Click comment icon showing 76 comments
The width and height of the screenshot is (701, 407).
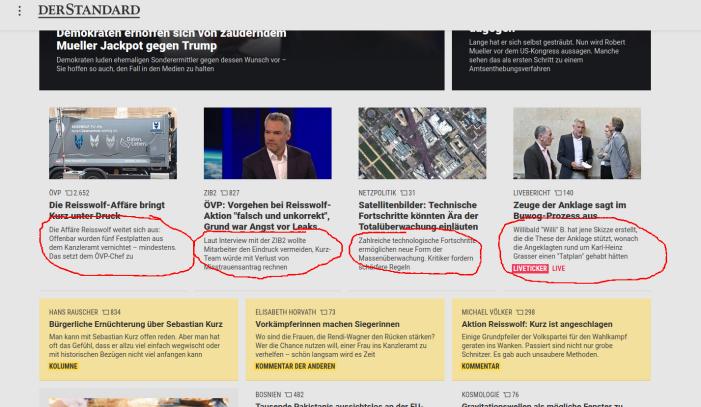point(507,394)
